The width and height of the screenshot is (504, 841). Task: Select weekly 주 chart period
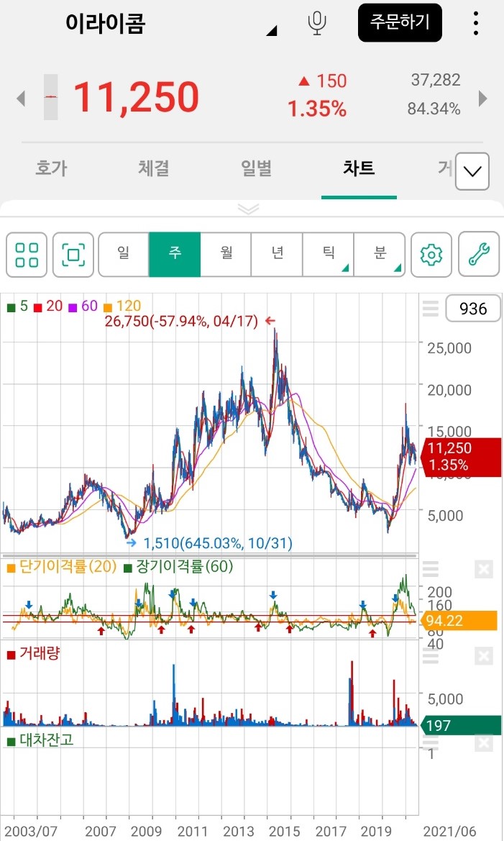click(175, 255)
